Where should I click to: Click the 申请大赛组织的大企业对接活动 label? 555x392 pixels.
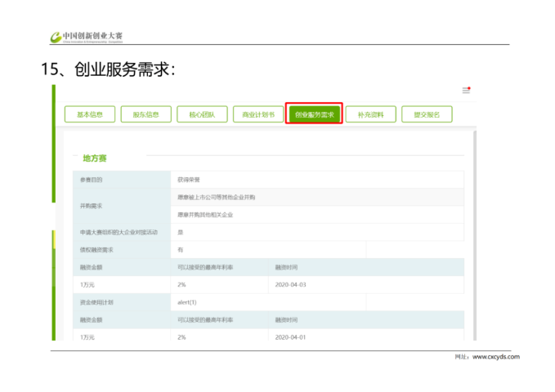click(119, 232)
